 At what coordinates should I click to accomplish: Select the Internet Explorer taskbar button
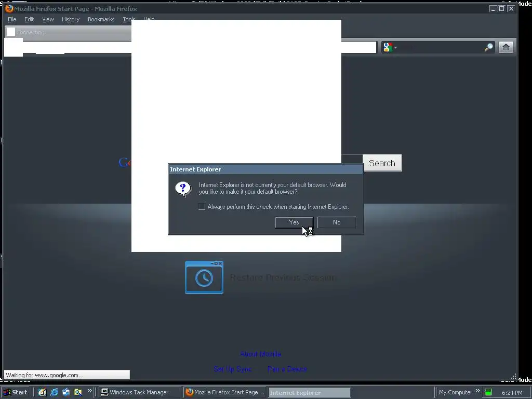[310, 393]
